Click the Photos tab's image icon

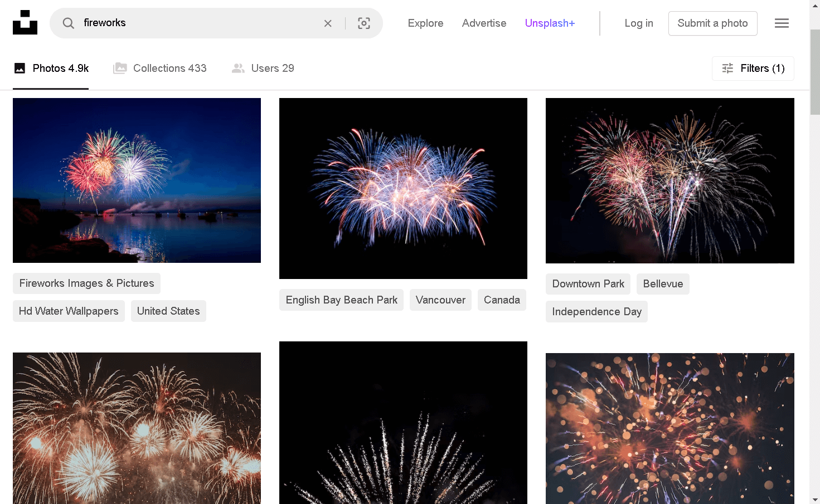[20, 68]
